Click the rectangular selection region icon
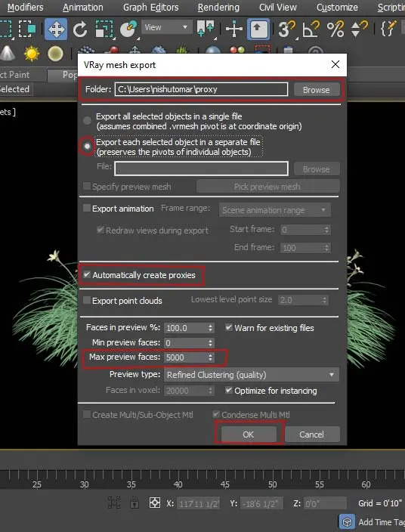The image size is (405, 532). coord(6,29)
